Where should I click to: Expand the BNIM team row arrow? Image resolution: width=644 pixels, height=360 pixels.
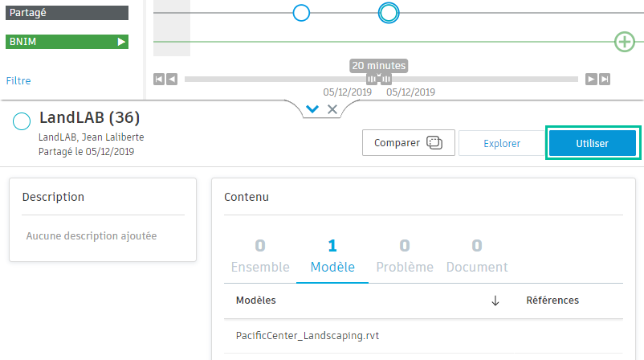tap(121, 42)
